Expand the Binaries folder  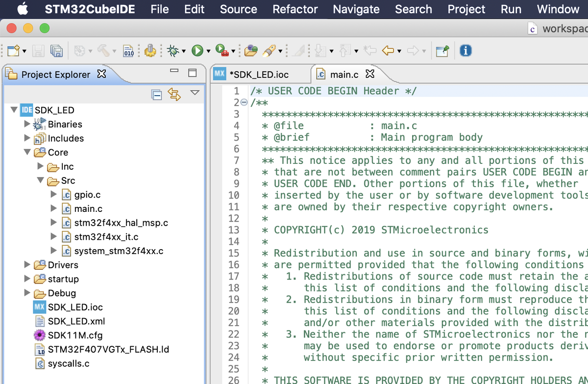click(x=27, y=124)
